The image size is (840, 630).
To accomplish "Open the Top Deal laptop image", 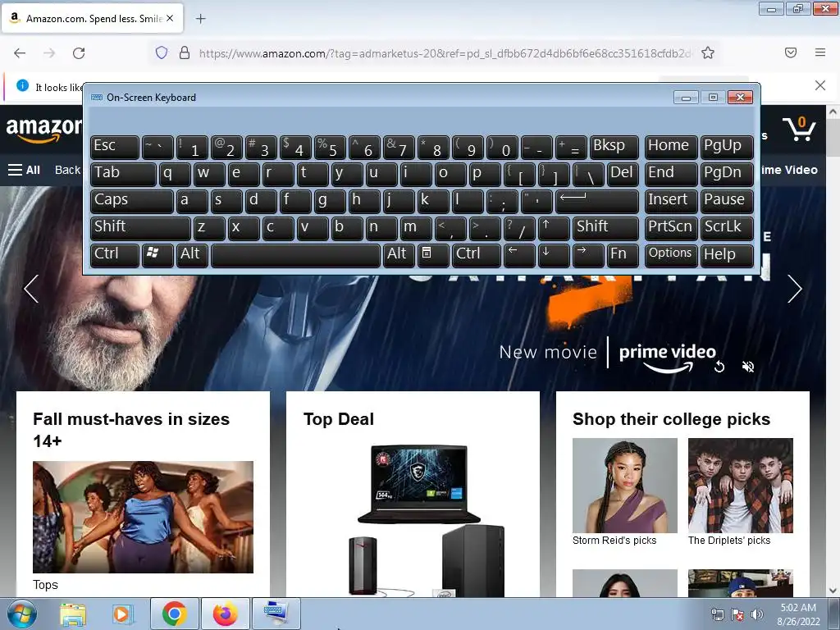I will coord(419,484).
